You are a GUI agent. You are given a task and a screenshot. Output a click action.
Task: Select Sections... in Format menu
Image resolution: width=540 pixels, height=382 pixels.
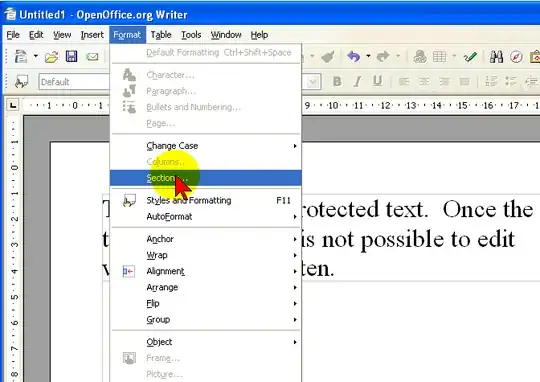pos(206,178)
